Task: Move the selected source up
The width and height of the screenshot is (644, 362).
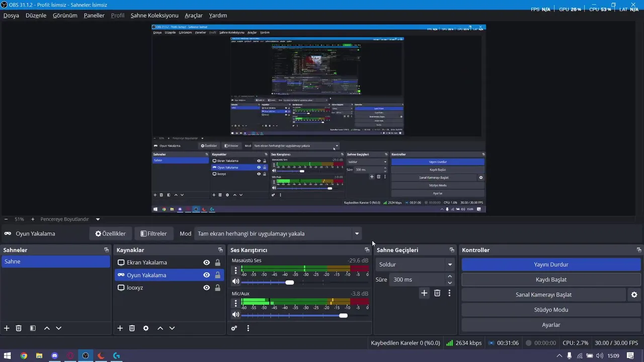Action: [x=160, y=328]
